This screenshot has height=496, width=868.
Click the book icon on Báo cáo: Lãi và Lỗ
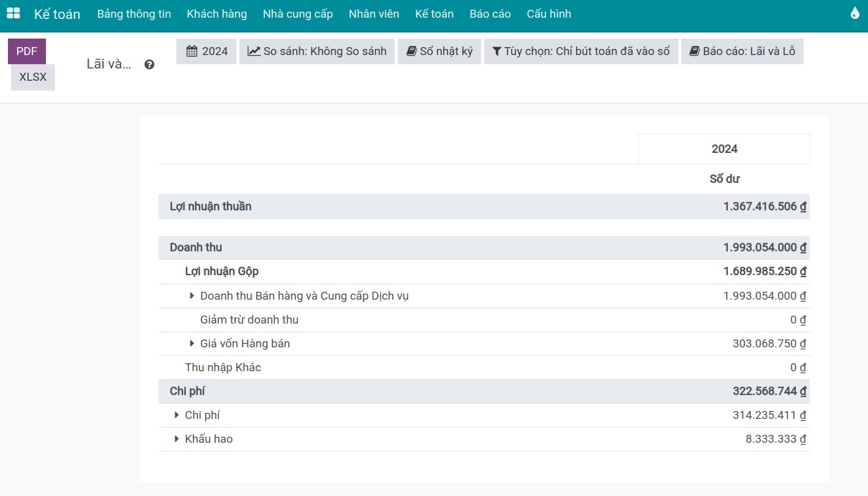[694, 51]
